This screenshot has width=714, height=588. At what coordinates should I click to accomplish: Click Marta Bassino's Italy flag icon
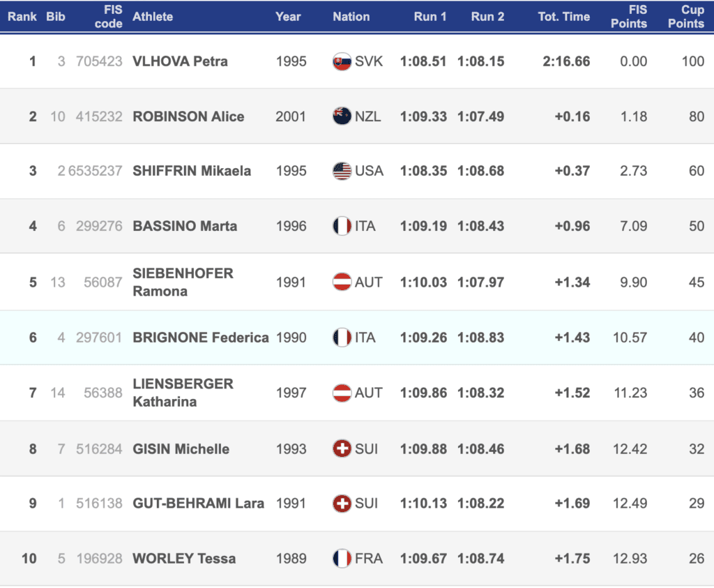[342, 226]
